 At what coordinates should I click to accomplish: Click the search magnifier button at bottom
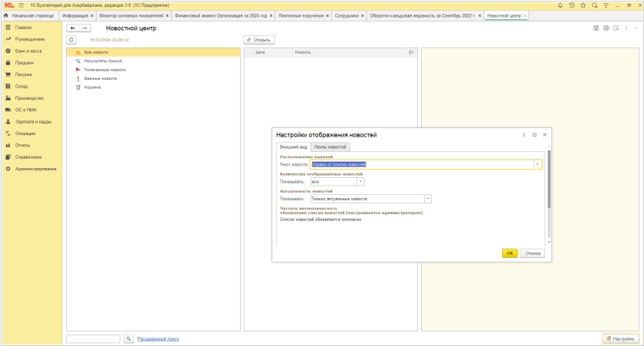[129, 338]
